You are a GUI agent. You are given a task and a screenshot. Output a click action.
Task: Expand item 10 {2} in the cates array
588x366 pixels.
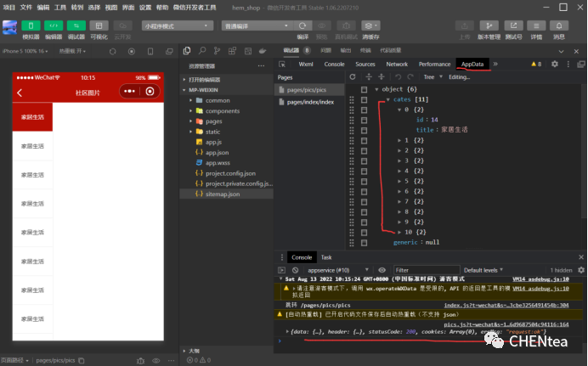tap(398, 231)
